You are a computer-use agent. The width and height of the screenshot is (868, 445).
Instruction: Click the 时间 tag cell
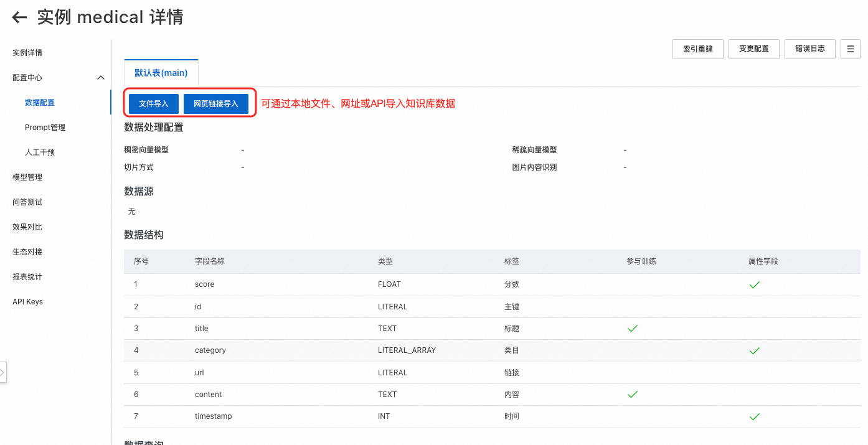(x=512, y=416)
